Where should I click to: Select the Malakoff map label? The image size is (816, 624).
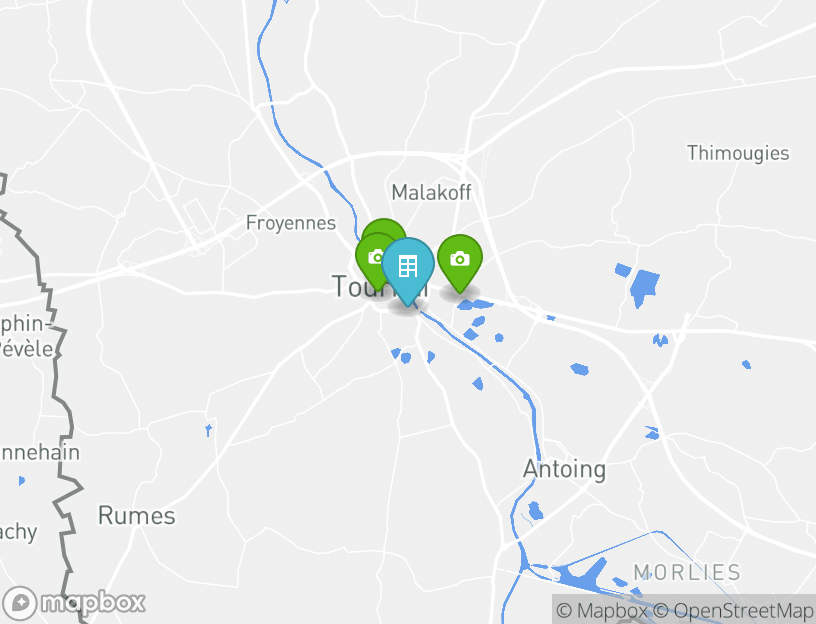(431, 193)
